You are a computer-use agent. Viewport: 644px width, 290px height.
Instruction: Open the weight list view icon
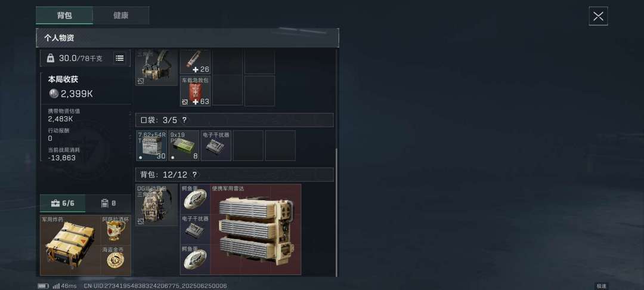pos(119,58)
